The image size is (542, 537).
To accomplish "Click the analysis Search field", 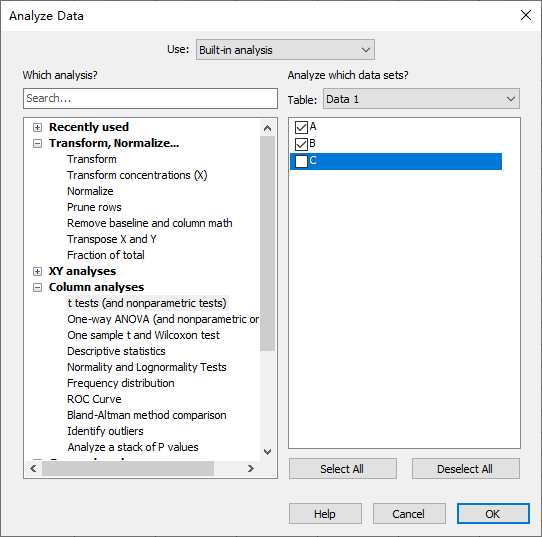I will pyautogui.click(x=150, y=98).
